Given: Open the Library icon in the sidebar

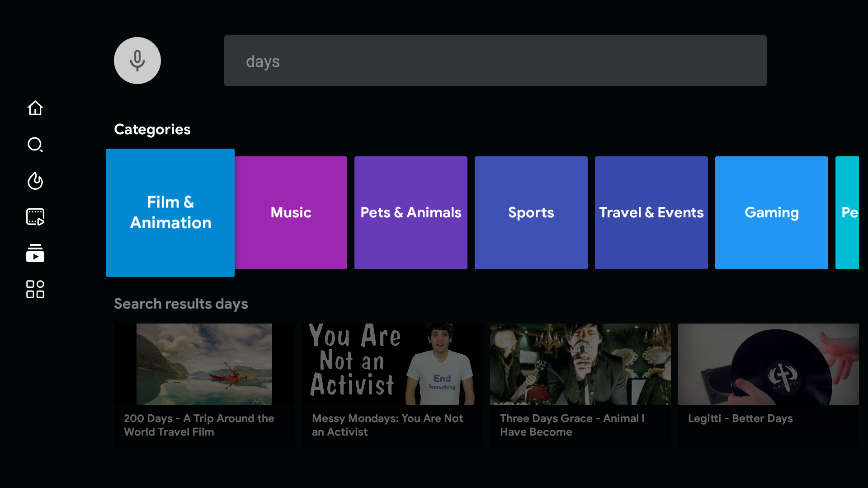Looking at the screenshot, I should point(35,253).
